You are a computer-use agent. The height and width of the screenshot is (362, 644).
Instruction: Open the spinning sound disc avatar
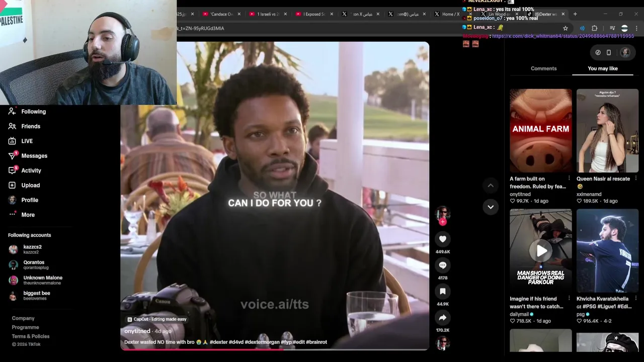[x=443, y=343]
